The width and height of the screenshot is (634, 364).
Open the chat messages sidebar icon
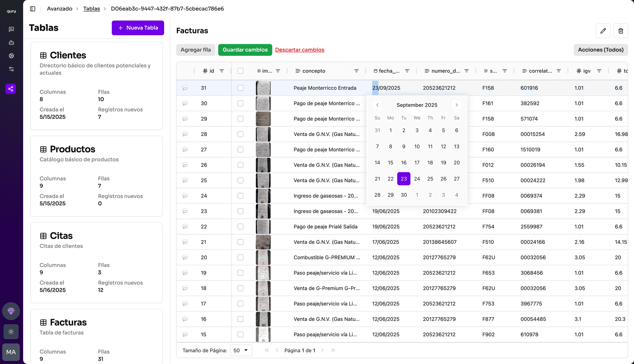coord(11,29)
